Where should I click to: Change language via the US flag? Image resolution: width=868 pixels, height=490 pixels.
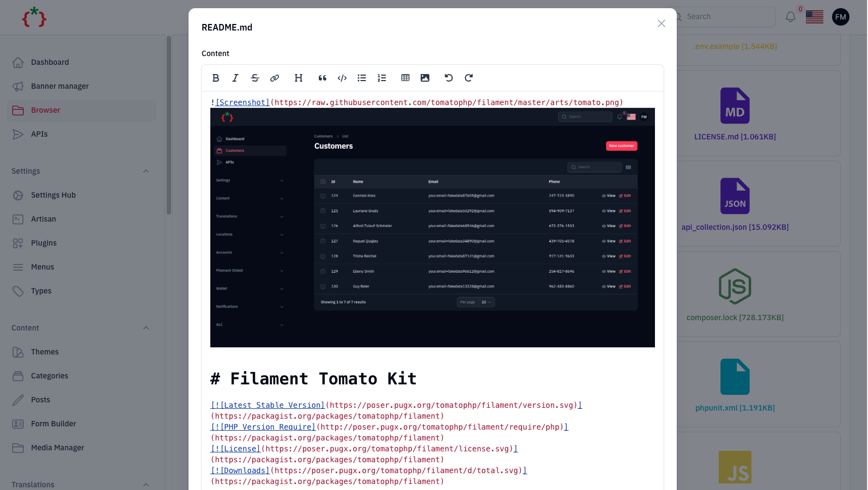(815, 17)
